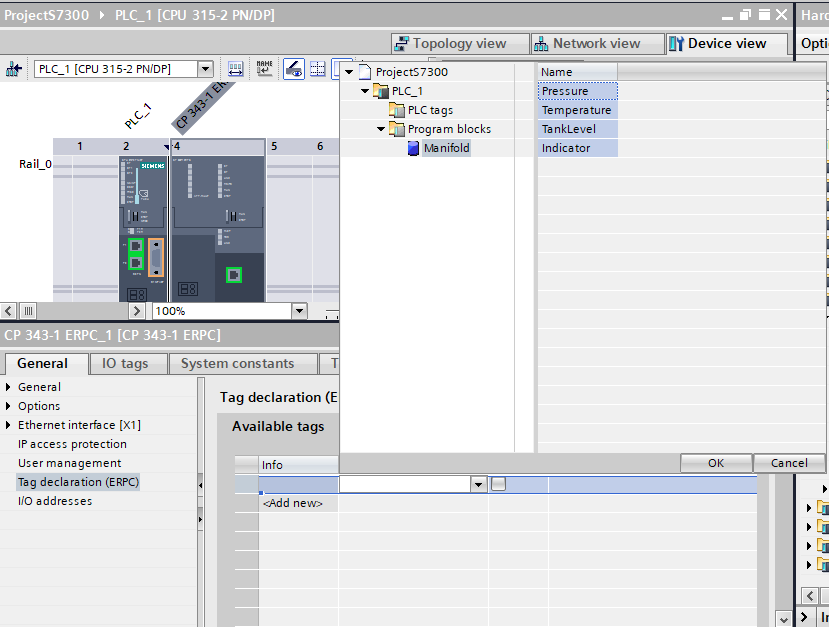
Task: Select Tag declaration (ERPC) in navigation
Action: pos(78,482)
